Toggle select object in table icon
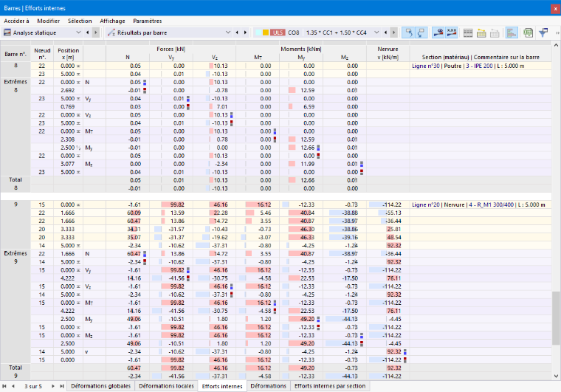Image resolution: width=561 pixels, height=392 pixels. click(x=421, y=32)
